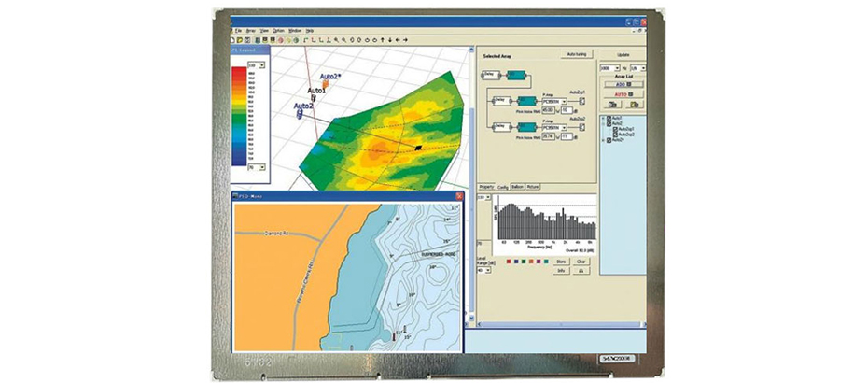Click the first magnifier zoom toolbar icon
The height and width of the screenshot is (383, 868).
tap(336, 40)
